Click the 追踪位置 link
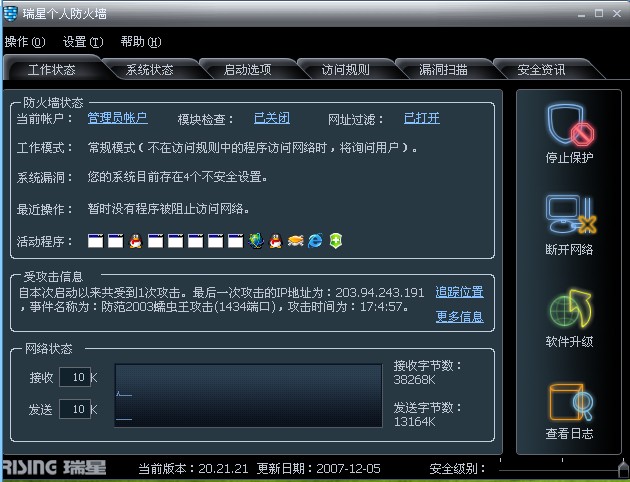Screen dimensions: 630x482 pyautogui.click(x=460, y=292)
